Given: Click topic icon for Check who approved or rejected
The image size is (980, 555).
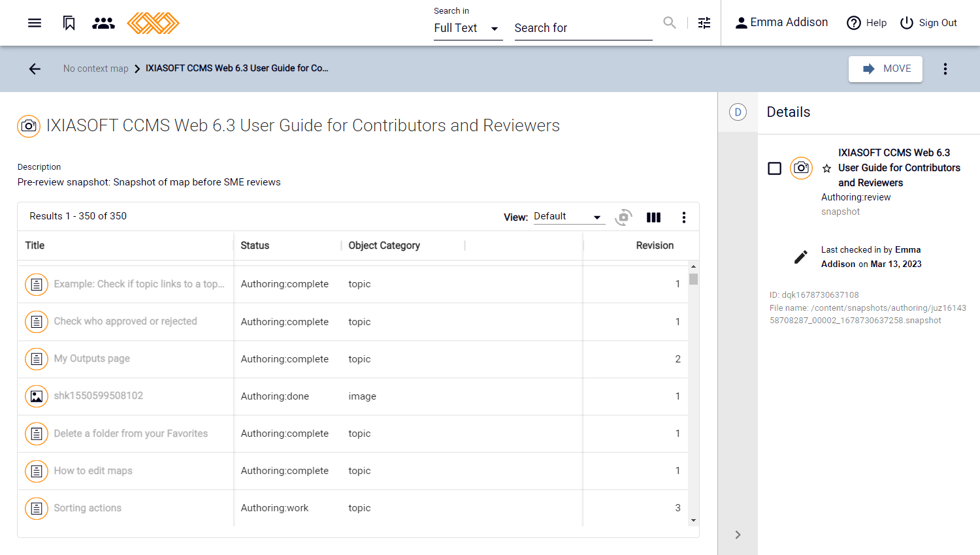Looking at the screenshot, I should coord(37,322).
